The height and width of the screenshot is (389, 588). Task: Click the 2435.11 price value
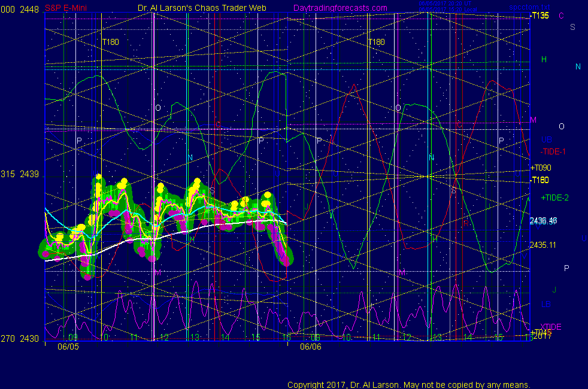coord(542,245)
